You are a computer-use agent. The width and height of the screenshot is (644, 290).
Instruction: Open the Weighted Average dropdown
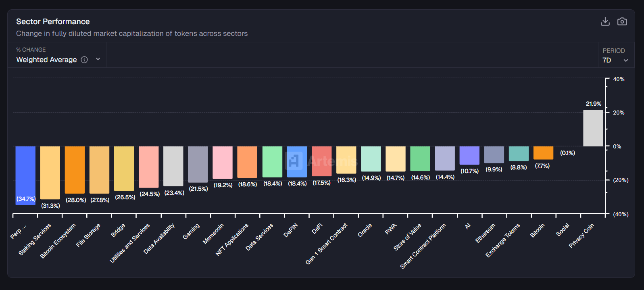98,59
